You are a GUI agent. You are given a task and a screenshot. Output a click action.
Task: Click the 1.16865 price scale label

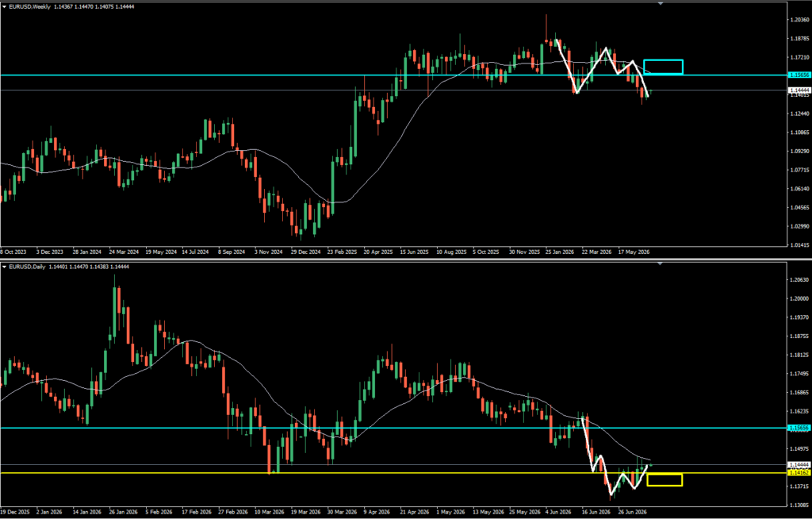tap(799, 393)
